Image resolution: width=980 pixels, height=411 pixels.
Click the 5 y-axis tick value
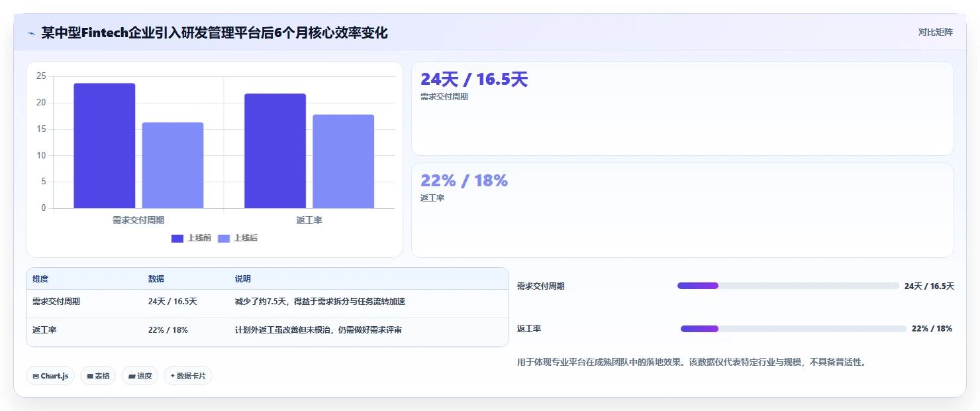[44, 182]
